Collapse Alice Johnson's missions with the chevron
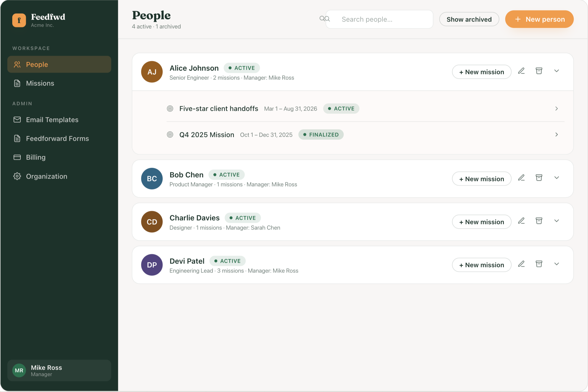Viewport: 588px width, 392px height. [557, 71]
